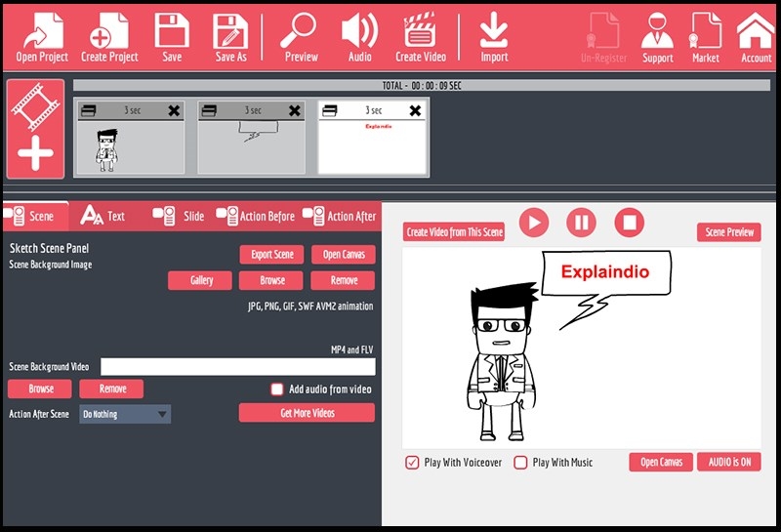The width and height of the screenshot is (781, 532).
Task: Remove the scene background image
Action: (343, 280)
